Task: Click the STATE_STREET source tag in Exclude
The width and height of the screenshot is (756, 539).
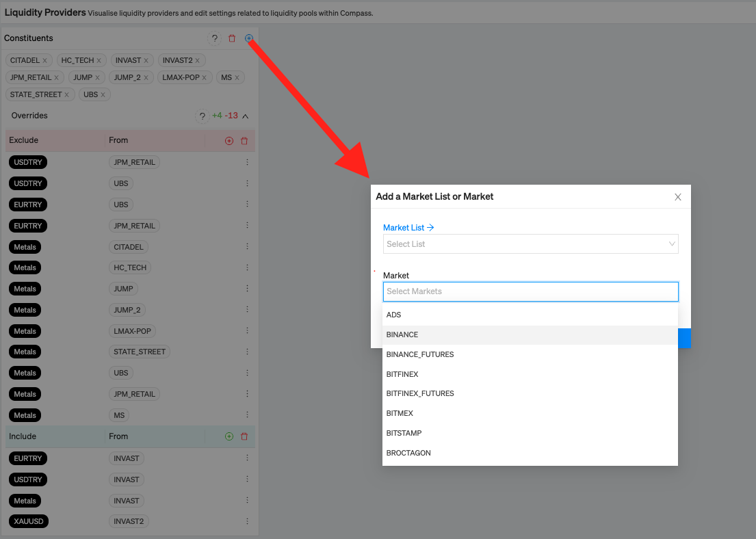Action: 140,352
